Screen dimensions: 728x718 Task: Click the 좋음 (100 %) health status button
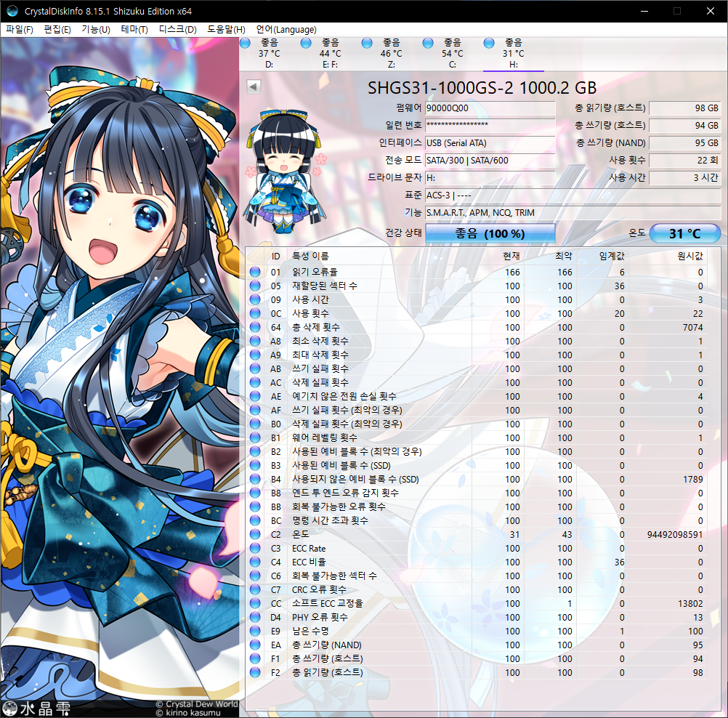pyautogui.click(x=490, y=233)
